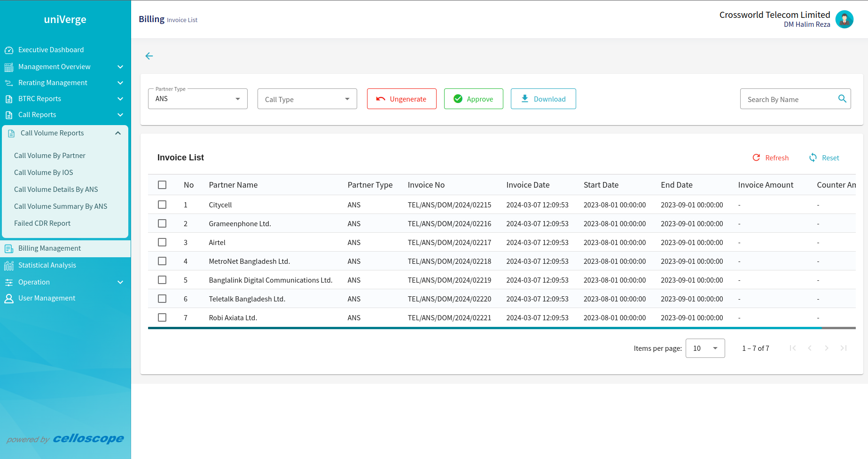Click the Reset button
Screen dimensions: 868x459
[x=824, y=158]
